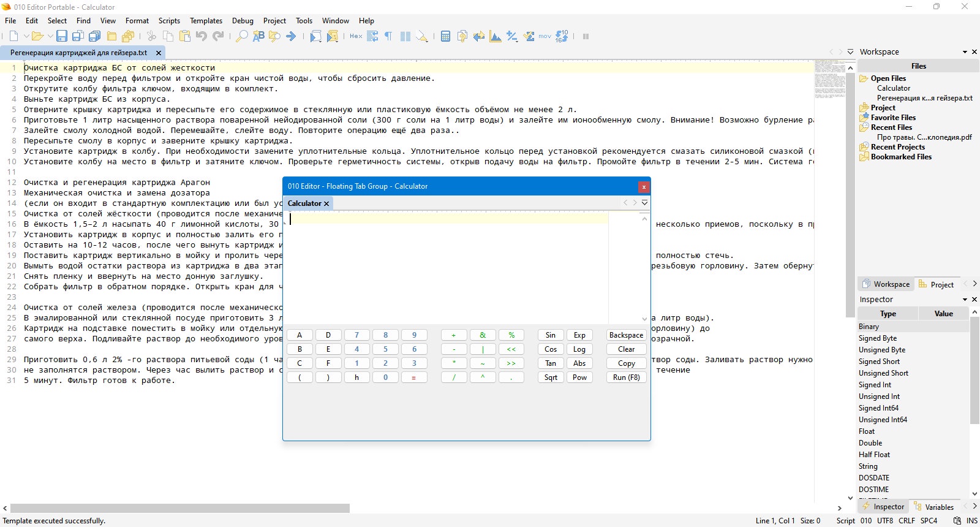Click the Backspace calculator button
This screenshot has width=980, height=527.
pyautogui.click(x=626, y=335)
